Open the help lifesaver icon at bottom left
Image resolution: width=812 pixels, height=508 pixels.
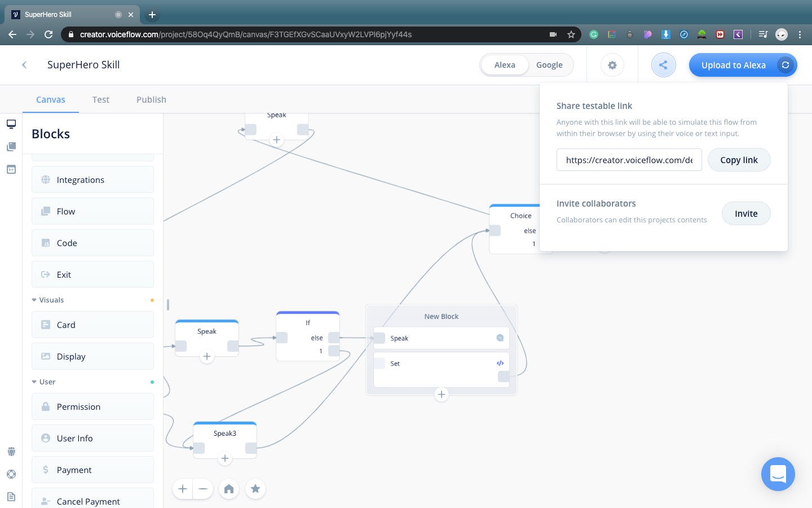11,474
